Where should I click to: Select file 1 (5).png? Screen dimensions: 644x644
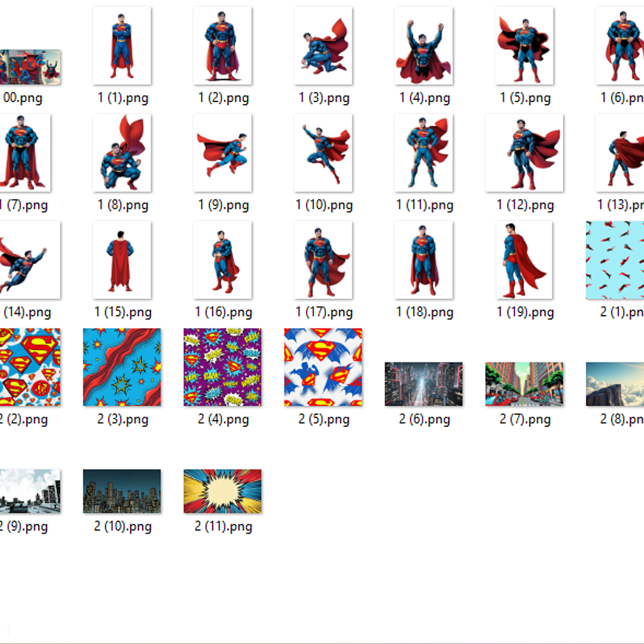pyautogui.click(x=524, y=46)
